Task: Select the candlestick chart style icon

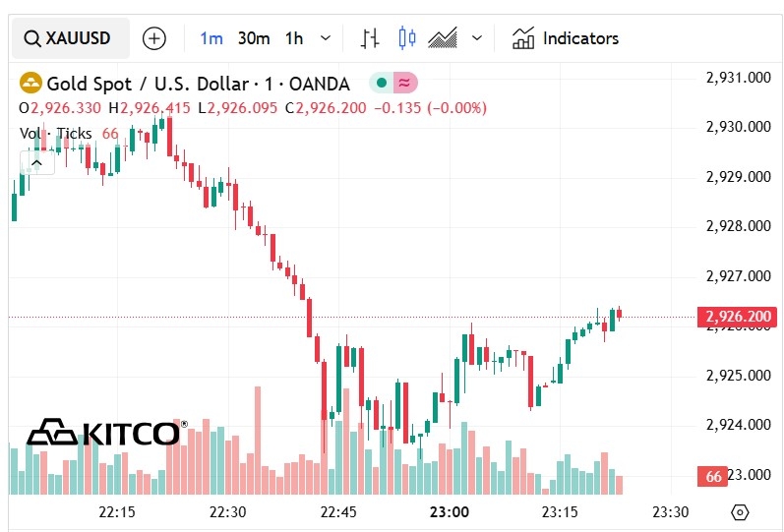Action: coord(407,38)
